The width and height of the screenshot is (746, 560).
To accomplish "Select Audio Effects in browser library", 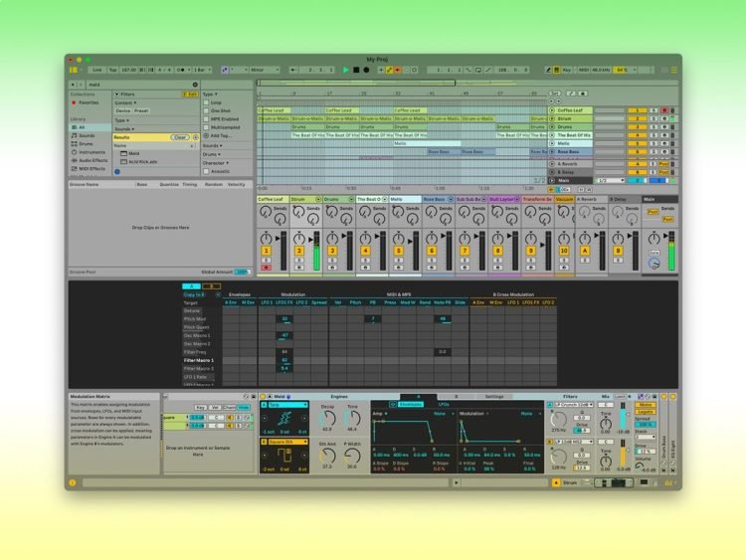I will click(94, 160).
